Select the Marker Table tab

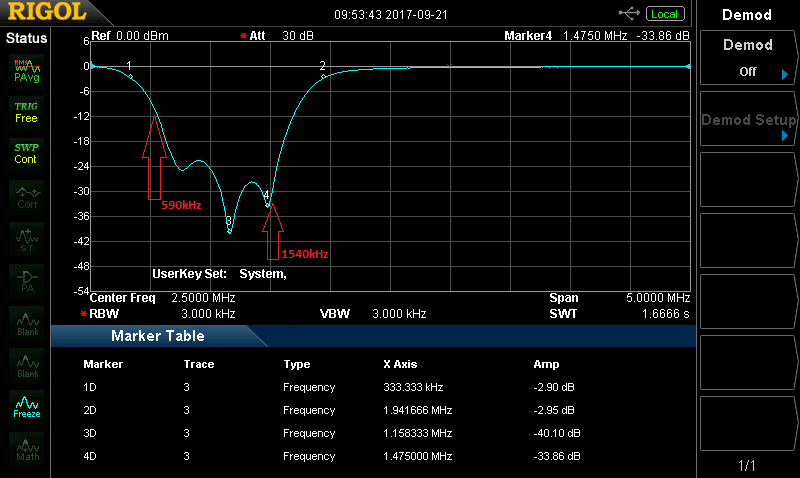coord(158,336)
